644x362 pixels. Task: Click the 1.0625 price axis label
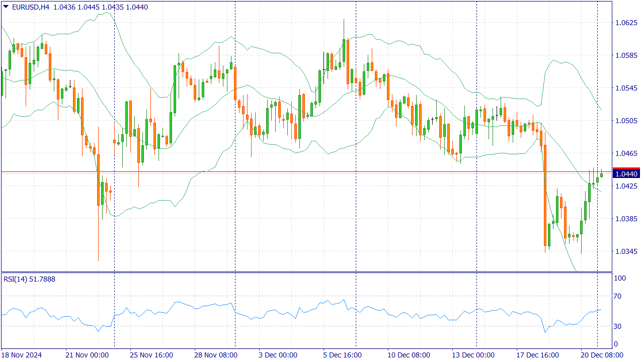(x=627, y=23)
